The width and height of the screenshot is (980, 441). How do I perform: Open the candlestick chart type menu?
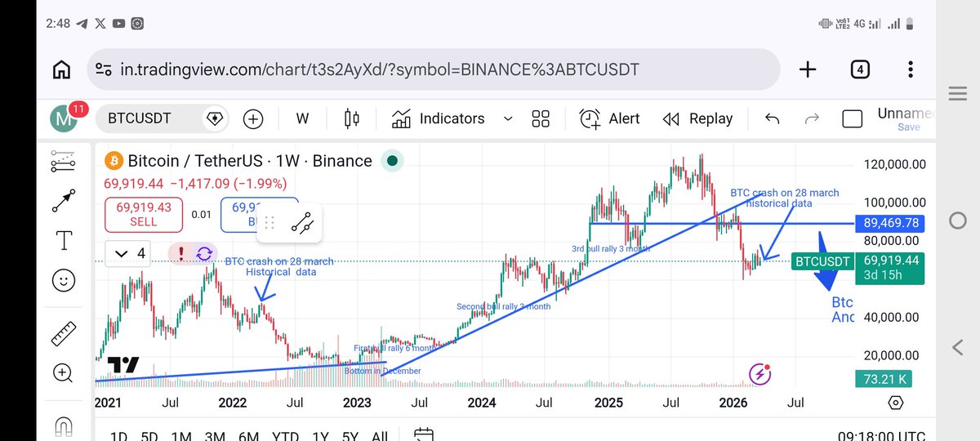point(352,119)
